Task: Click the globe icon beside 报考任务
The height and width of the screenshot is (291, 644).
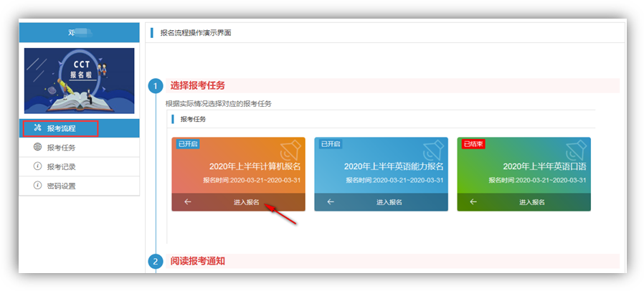Action: [37, 148]
